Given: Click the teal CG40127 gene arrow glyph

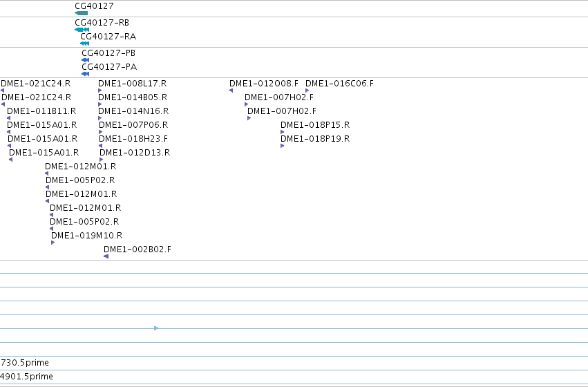Looking at the screenshot, I should tap(81, 13).
